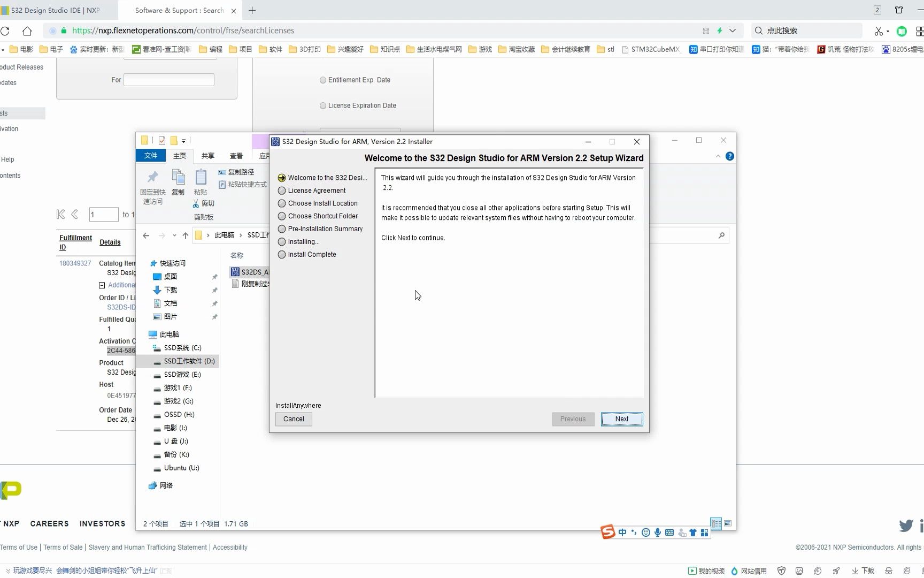Click the 固定到快速访问 pin icon
924x578 pixels.
point(153,177)
